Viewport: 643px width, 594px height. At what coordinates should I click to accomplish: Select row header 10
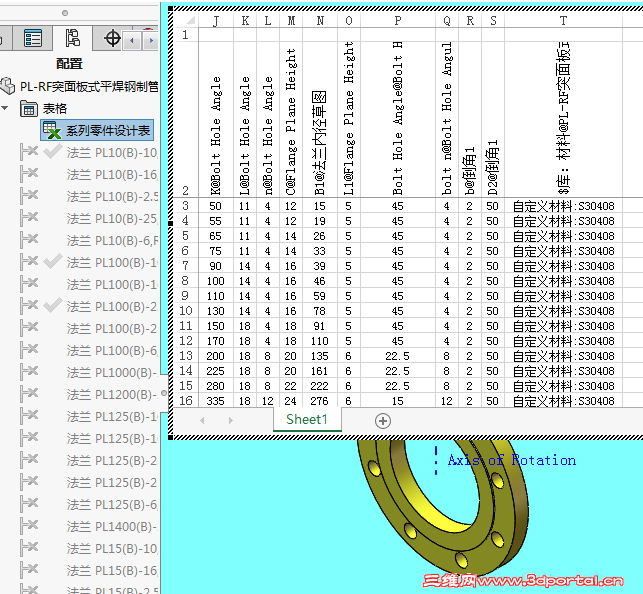(185, 311)
